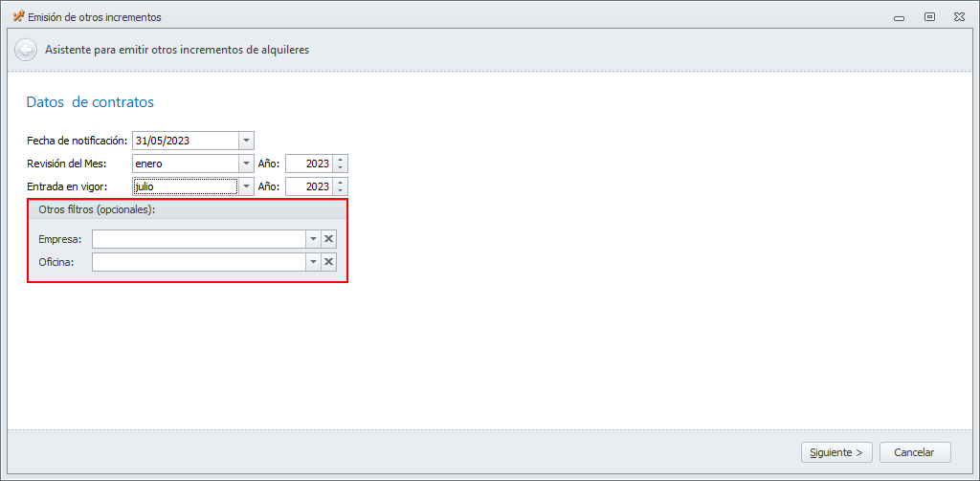Maximize the Emisión de otros incrementos window
Screen dimensions: 980x481
pyautogui.click(x=929, y=17)
